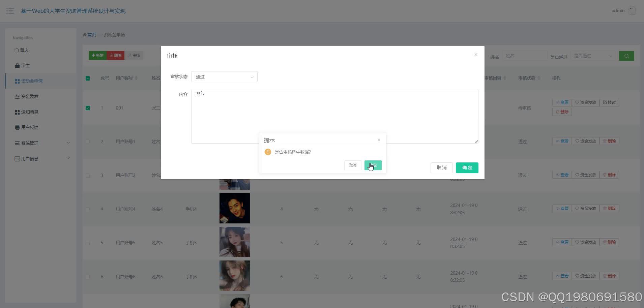
Task: Confirm the prompt with 确定 button
Action: click(x=373, y=165)
